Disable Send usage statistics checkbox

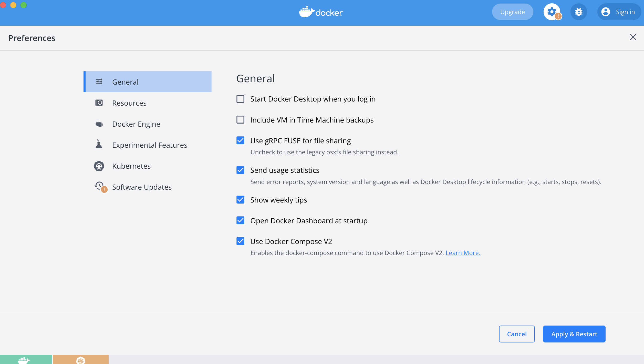240,170
